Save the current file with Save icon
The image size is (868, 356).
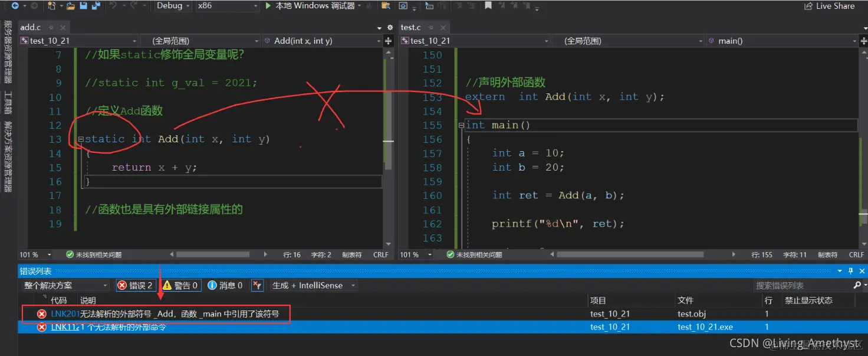point(83,5)
